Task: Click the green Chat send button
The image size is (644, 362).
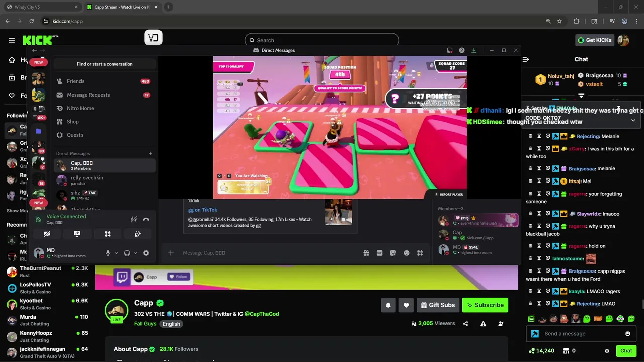Action: pos(626,351)
